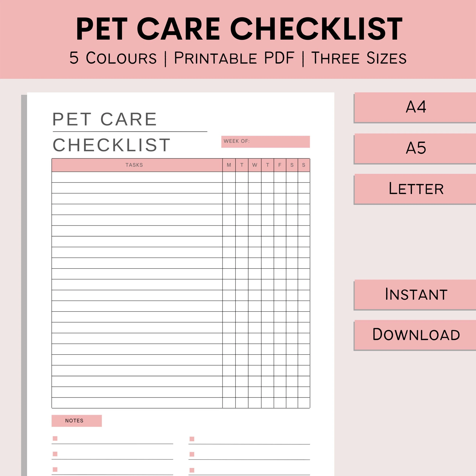This screenshot has height=476, width=476.
Task: Tick second pink square in right notes column
Action: pyautogui.click(x=192, y=454)
